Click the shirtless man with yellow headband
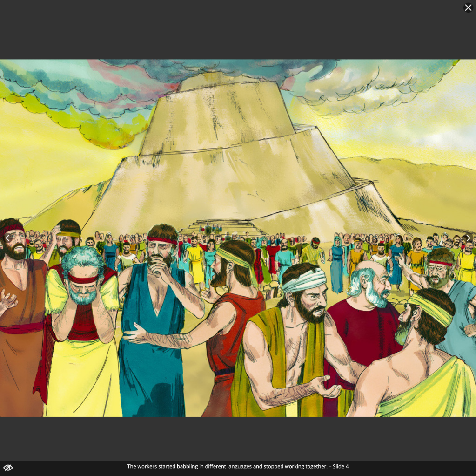Viewport: 476px width, 476px height. pos(419,363)
